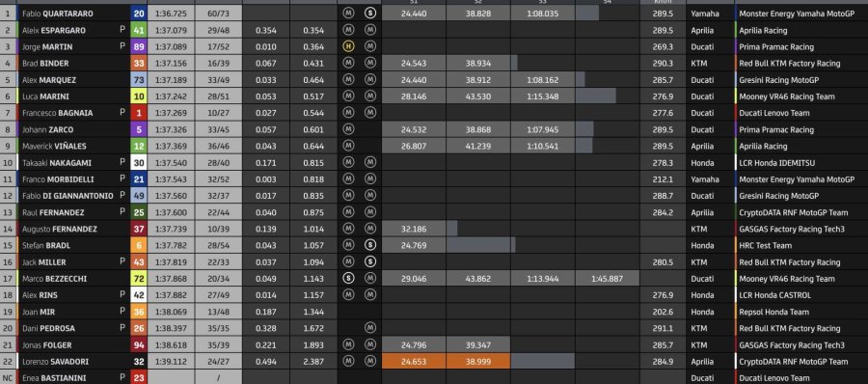Viewport: 868px width, 384px height.
Task: Click number 10 badge for Luca Marini
Action: click(139, 96)
